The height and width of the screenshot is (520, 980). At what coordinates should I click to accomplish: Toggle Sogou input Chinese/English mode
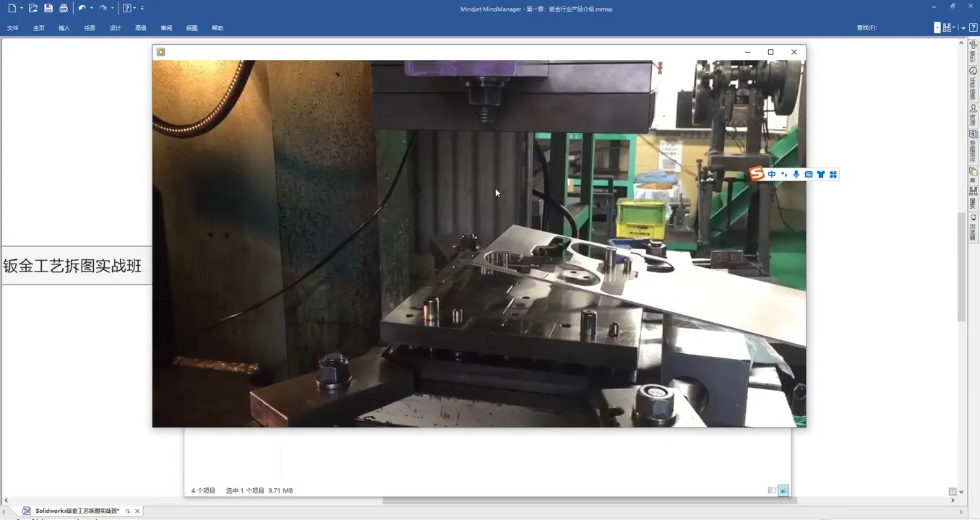coord(772,175)
